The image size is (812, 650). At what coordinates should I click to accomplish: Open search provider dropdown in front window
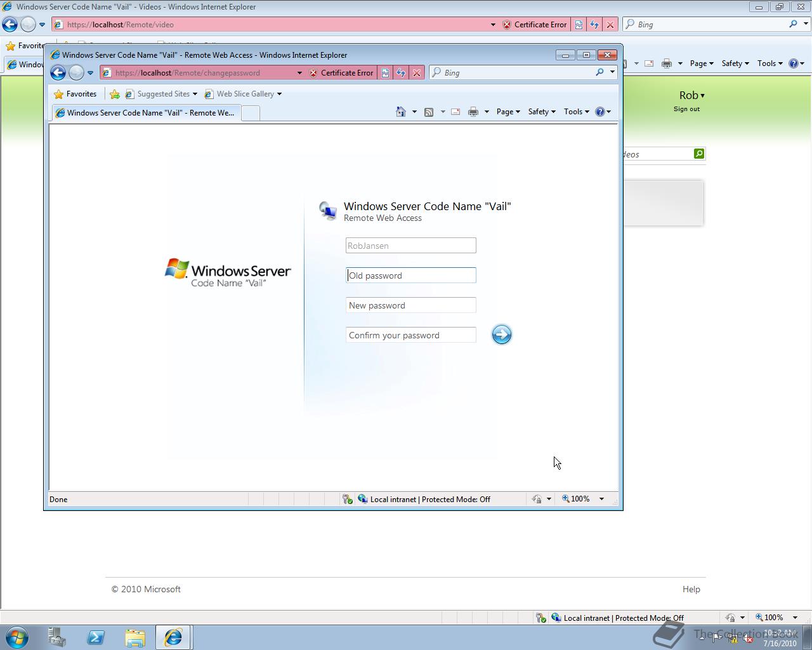[x=612, y=72]
